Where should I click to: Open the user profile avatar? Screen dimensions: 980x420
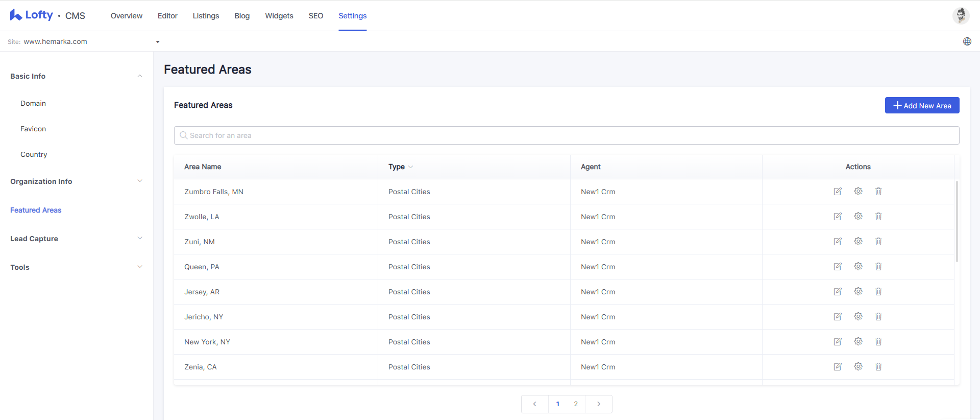click(961, 15)
